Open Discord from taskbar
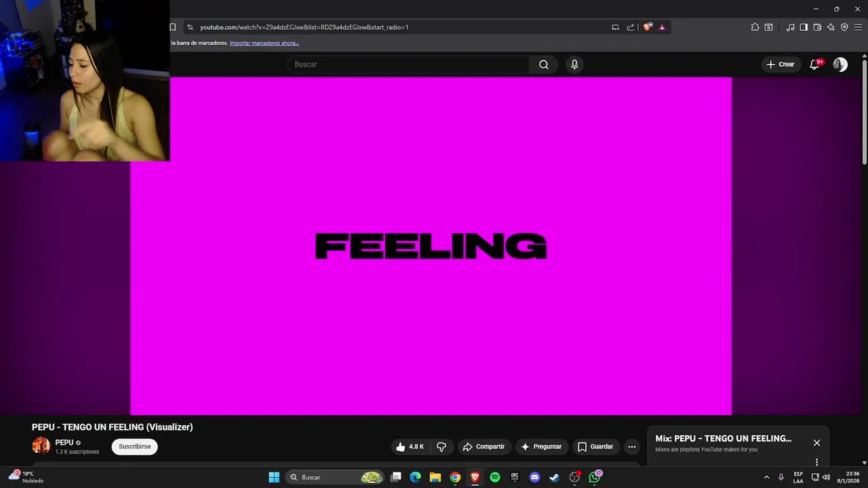This screenshot has height=488, width=868. click(x=534, y=477)
